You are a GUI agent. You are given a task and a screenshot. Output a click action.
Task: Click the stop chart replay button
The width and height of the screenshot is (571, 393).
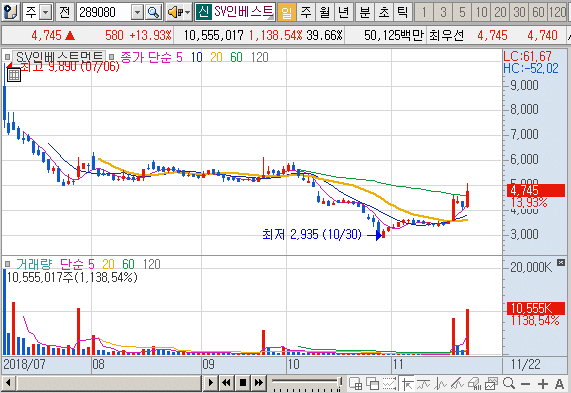click(243, 383)
